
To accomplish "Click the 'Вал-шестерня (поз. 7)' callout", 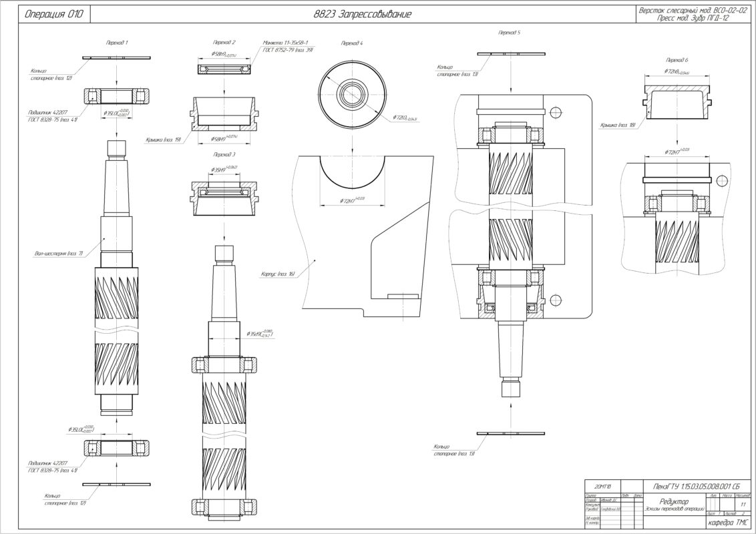I will pos(57,254).
